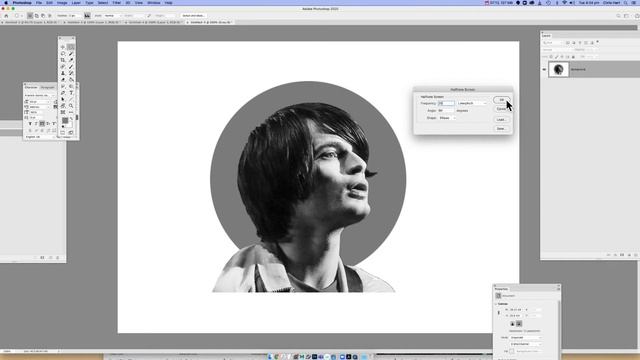Open the Image menu
The height and width of the screenshot is (360, 640).
pos(62,2)
